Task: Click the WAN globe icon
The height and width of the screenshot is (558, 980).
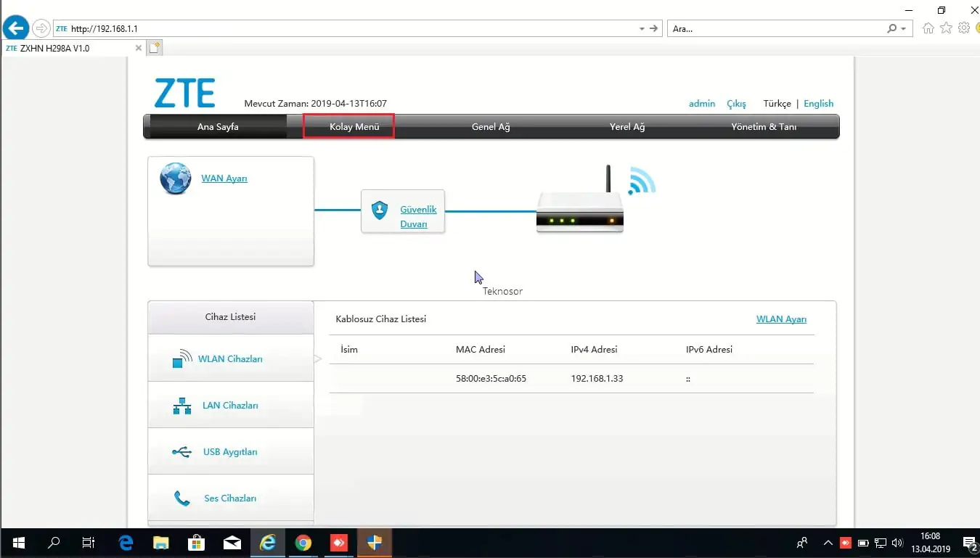Action: [x=175, y=179]
